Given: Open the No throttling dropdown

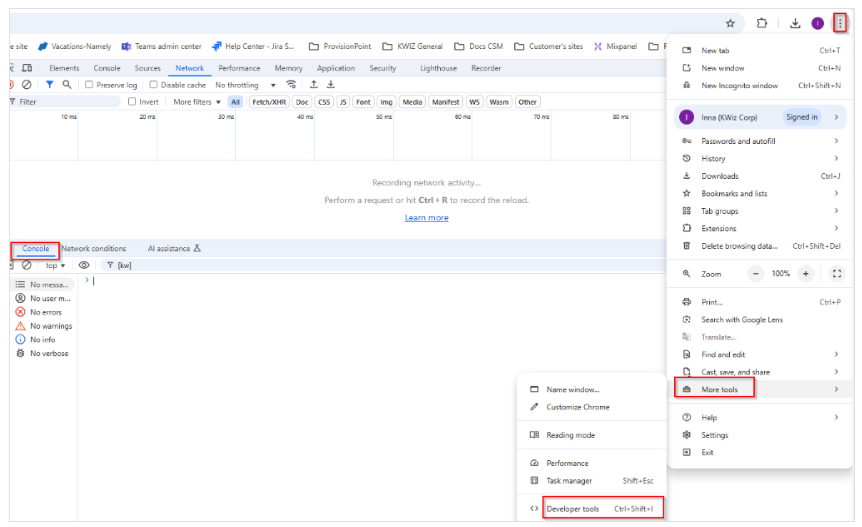Looking at the screenshot, I should [245, 85].
